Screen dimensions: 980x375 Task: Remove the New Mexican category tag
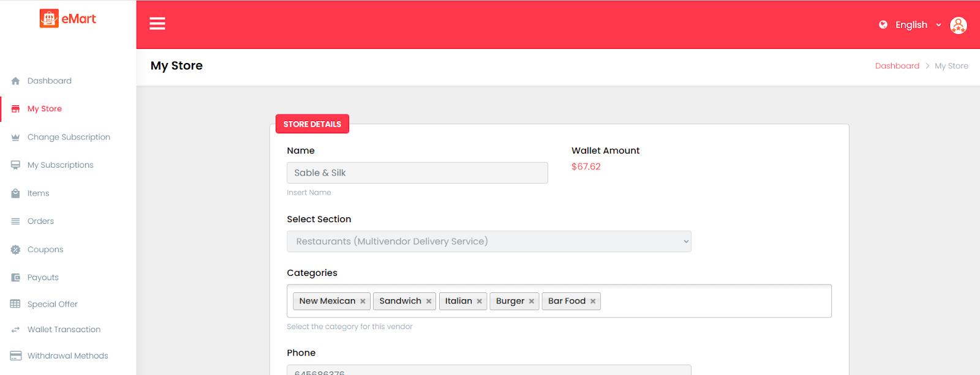tap(363, 301)
